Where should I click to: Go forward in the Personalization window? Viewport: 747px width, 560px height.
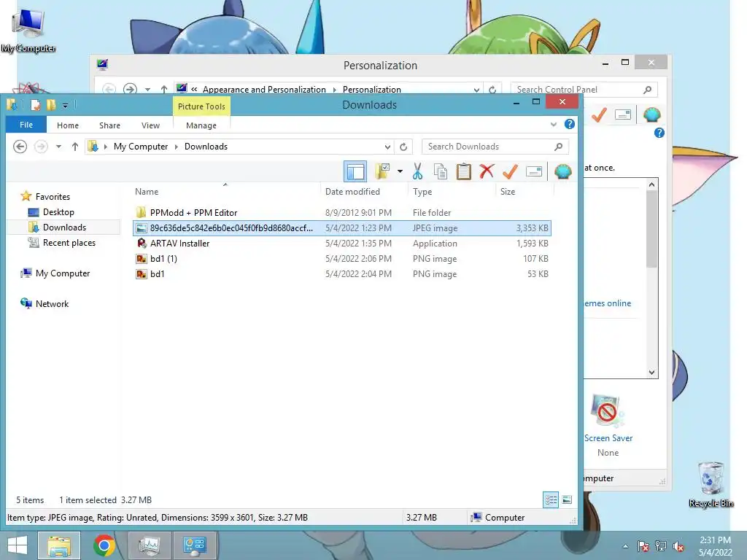130,89
